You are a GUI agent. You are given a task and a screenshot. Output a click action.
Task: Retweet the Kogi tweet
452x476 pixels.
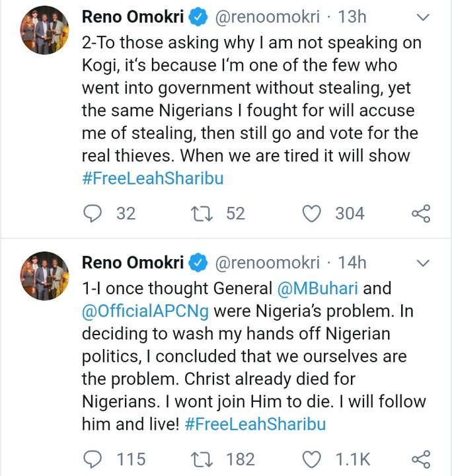click(196, 213)
